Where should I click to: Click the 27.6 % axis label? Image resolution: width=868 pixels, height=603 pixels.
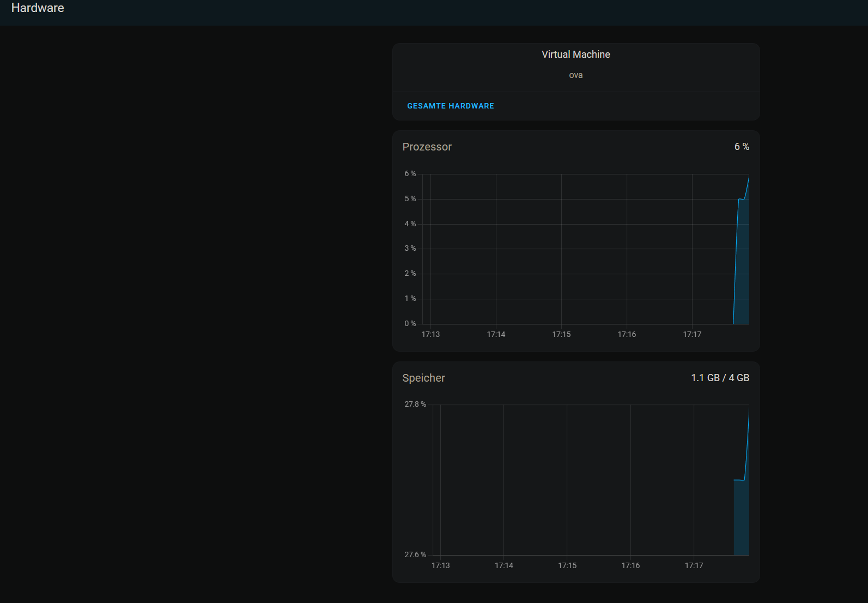pos(415,555)
